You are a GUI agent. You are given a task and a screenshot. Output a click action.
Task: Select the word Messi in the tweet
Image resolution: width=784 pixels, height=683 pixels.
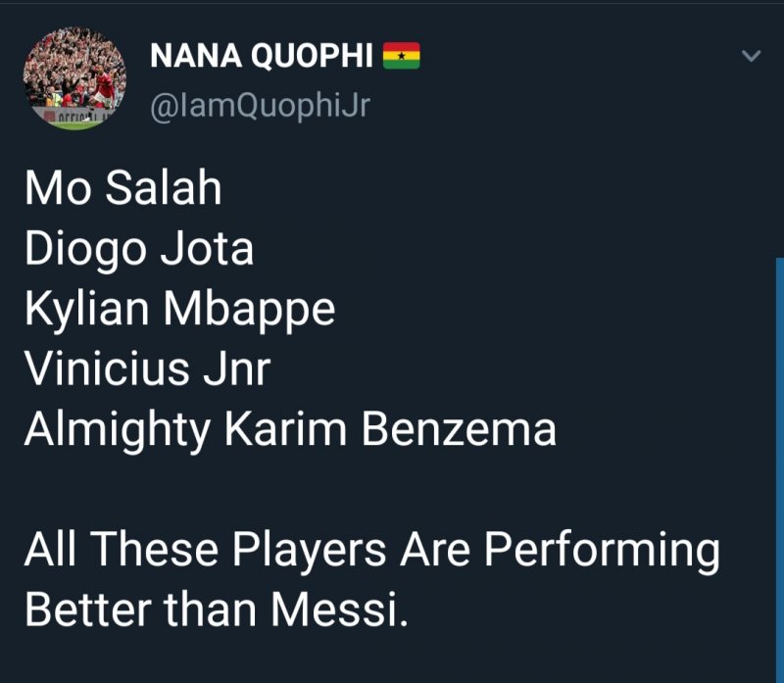coord(335,610)
